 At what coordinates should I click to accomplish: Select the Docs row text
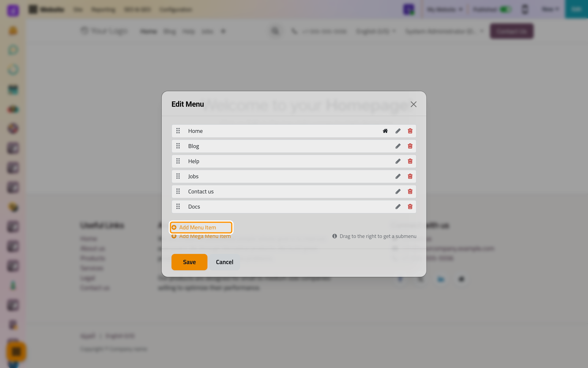pos(194,207)
